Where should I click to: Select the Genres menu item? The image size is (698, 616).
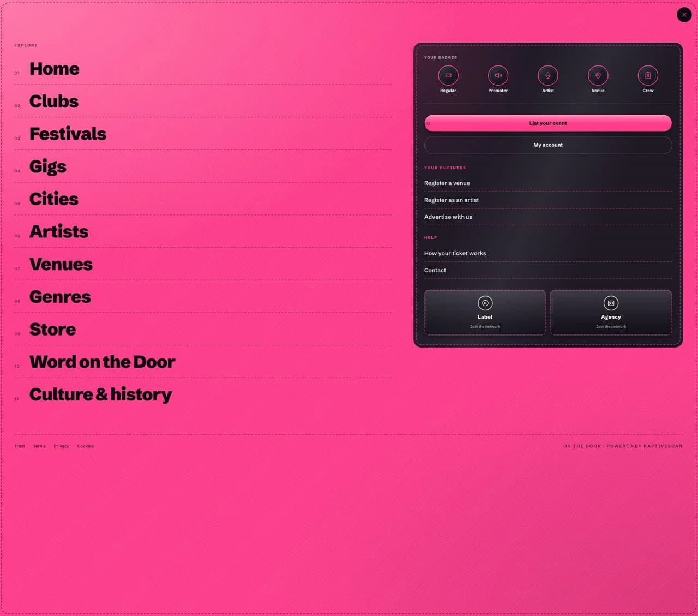pos(60,297)
